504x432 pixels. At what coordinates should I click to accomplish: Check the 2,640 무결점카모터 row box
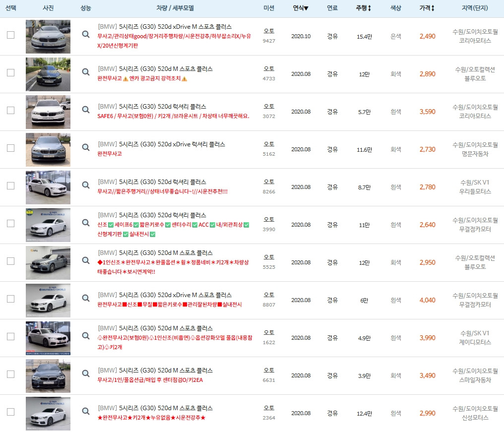point(10,223)
